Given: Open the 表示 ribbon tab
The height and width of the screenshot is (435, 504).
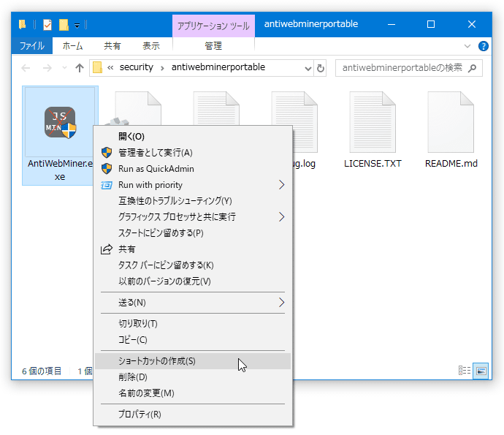Looking at the screenshot, I should (x=151, y=45).
